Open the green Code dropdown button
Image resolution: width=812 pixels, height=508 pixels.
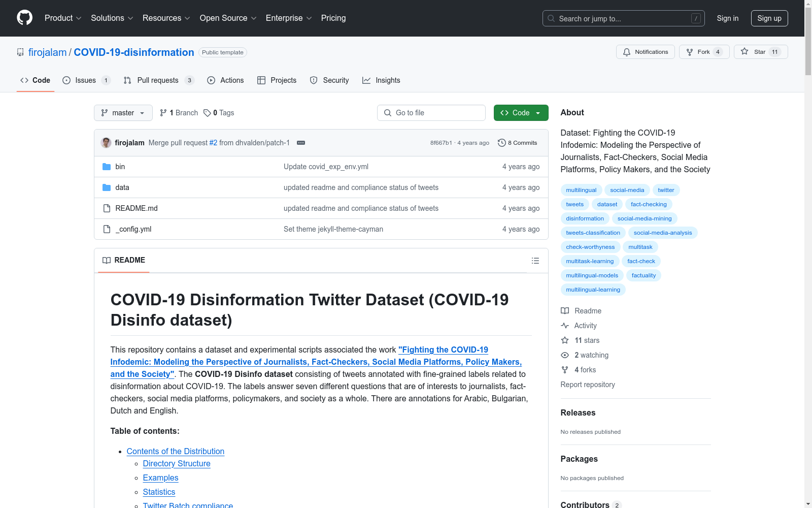(x=521, y=113)
